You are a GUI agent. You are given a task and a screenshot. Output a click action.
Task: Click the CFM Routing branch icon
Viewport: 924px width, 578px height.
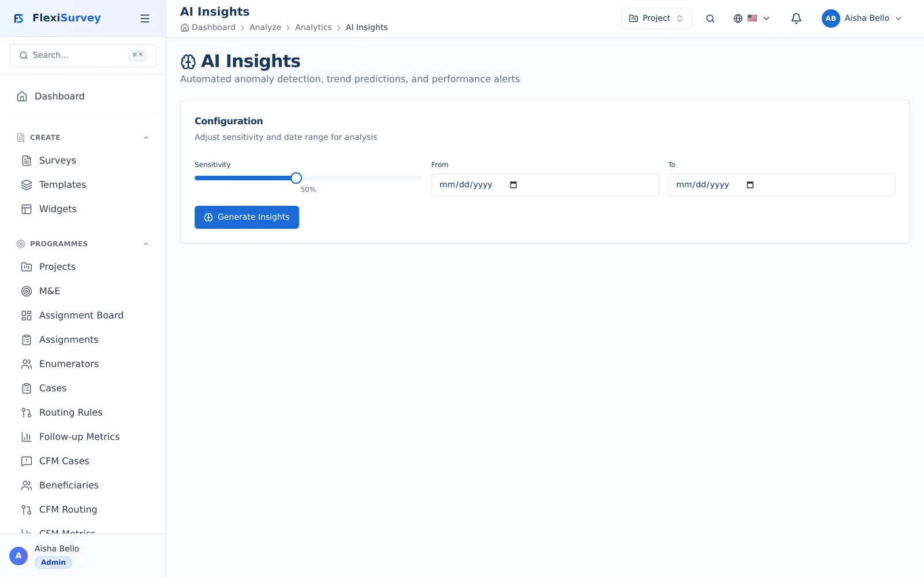27,510
